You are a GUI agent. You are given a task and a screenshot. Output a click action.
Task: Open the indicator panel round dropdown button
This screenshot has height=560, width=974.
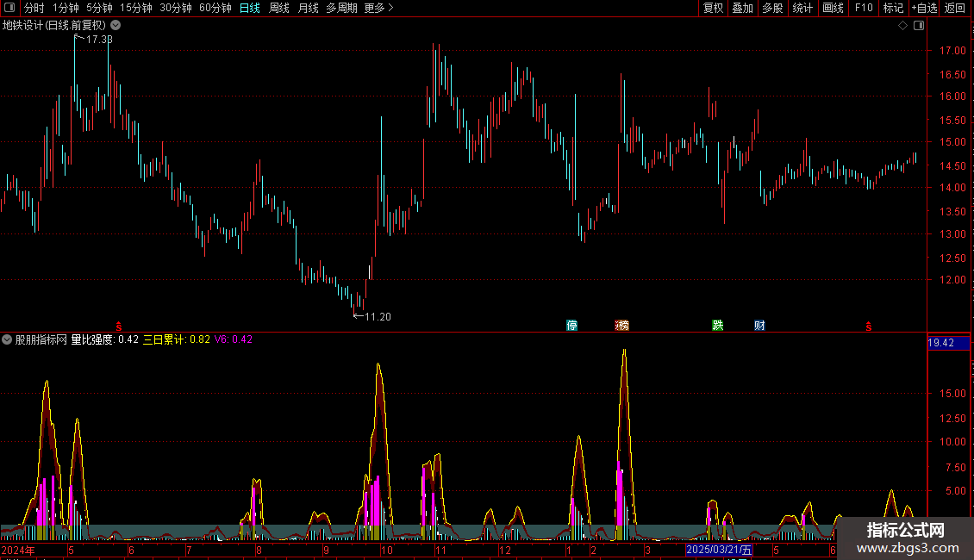point(7,339)
